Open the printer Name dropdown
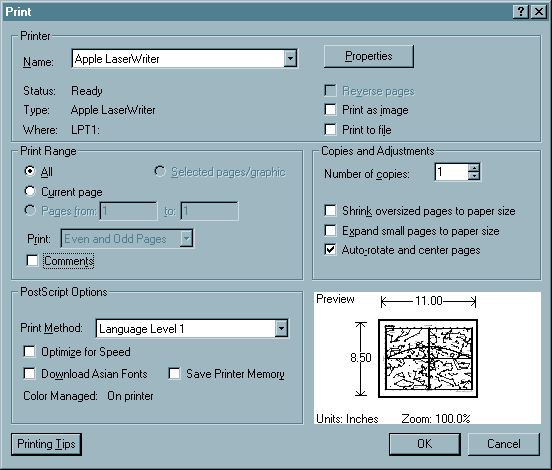This screenshot has height=470, width=552. coord(290,58)
